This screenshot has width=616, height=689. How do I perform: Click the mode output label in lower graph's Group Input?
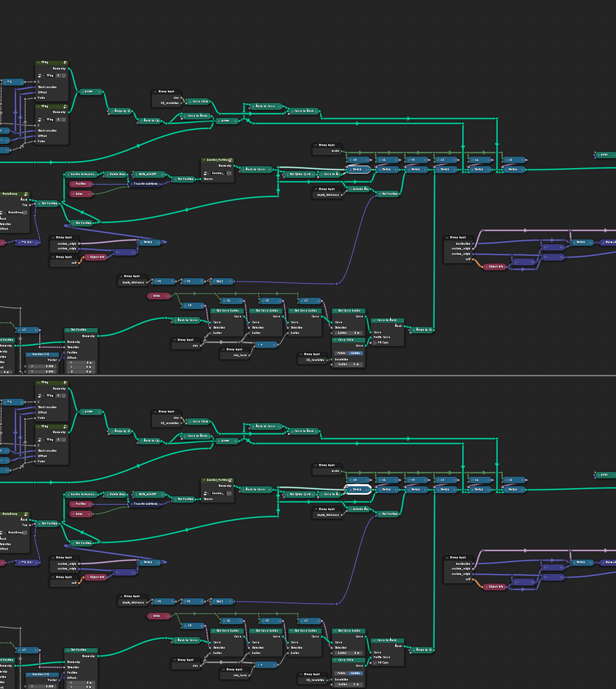[335, 471]
